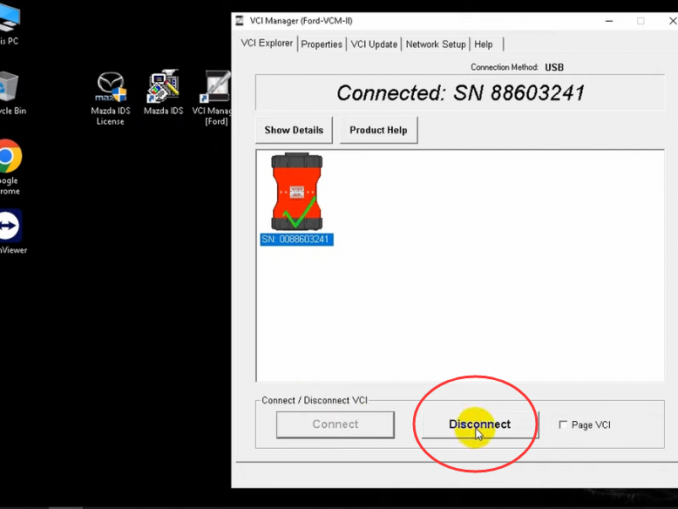Open Google Chrome desktop icon
The width and height of the screenshot is (678, 509).
pos(10,167)
